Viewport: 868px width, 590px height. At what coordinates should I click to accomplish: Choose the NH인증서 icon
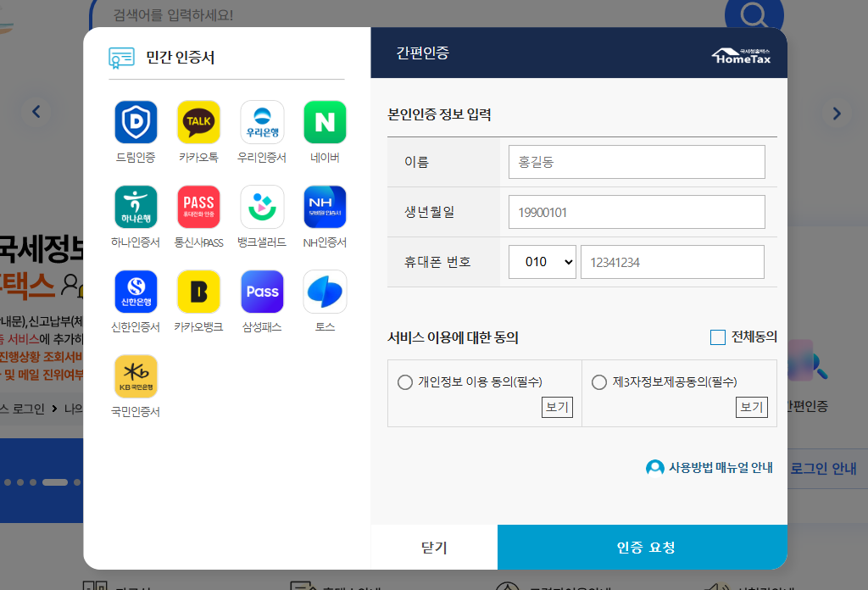tap(325, 207)
